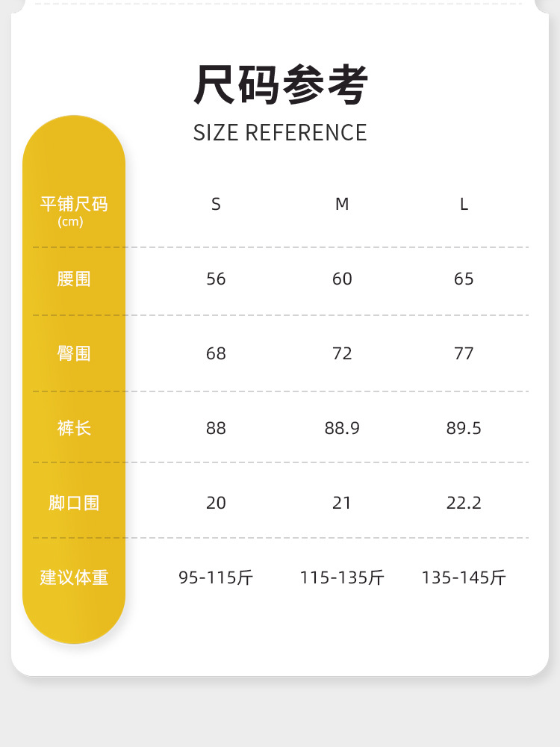Click waist value 65 for size L
The height and width of the screenshot is (747, 560).
point(464,279)
